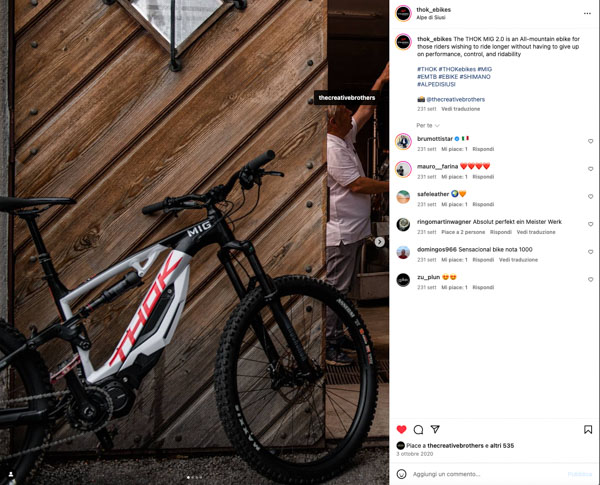Like brumottistar's comment
Image resolution: width=600 pixels, height=485 pixels.
point(590,141)
